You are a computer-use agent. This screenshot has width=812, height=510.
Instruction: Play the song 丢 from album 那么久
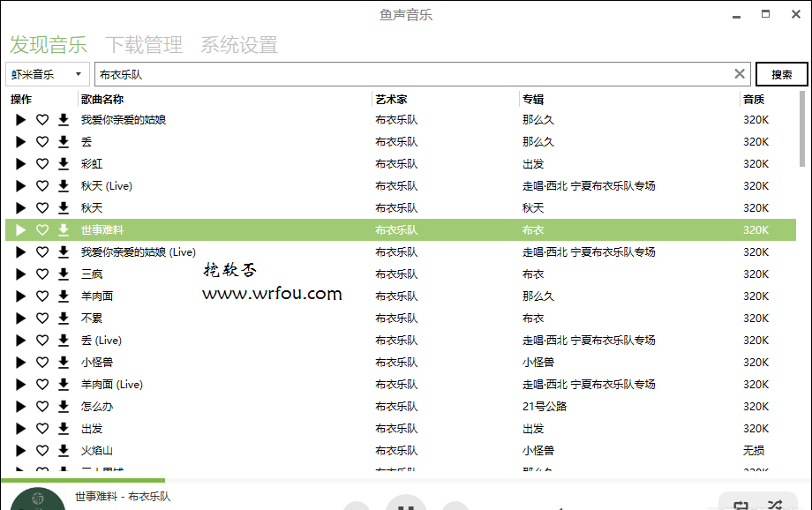click(20, 142)
